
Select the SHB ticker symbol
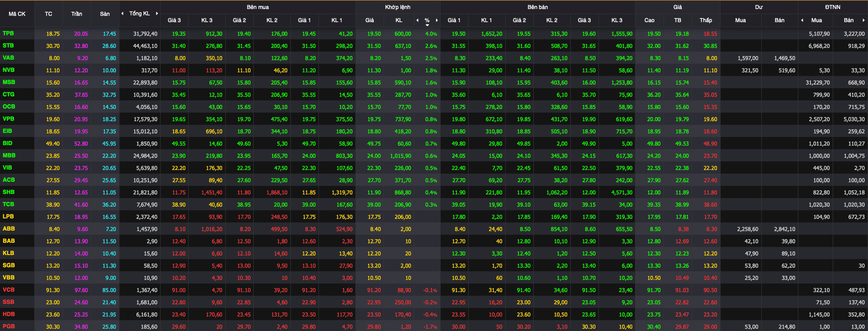(8, 192)
